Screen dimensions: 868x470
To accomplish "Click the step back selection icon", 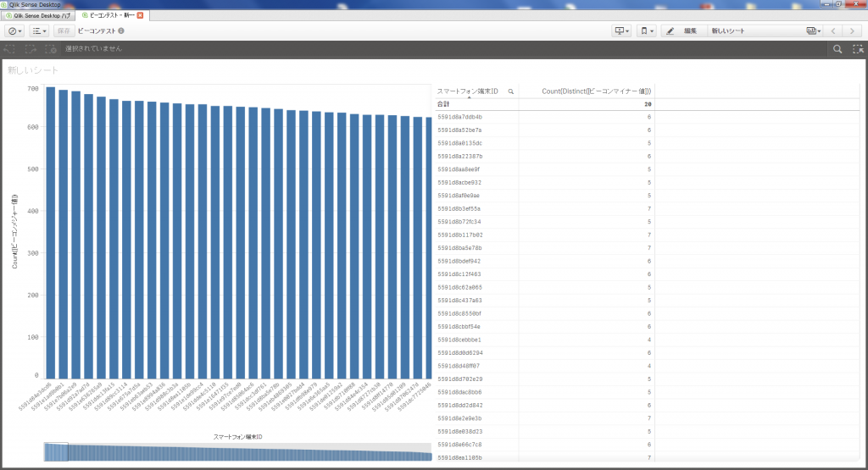I will coord(9,49).
